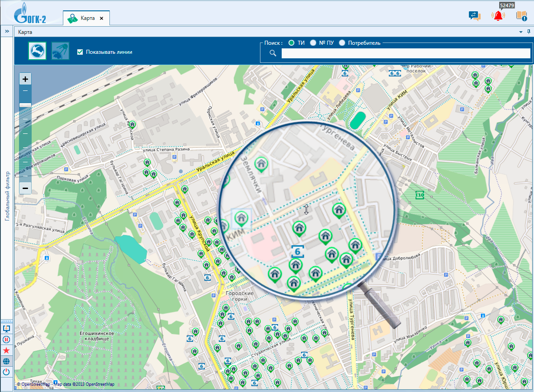
Task: Click house marker just above the Уинка label
Action: point(468,343)
